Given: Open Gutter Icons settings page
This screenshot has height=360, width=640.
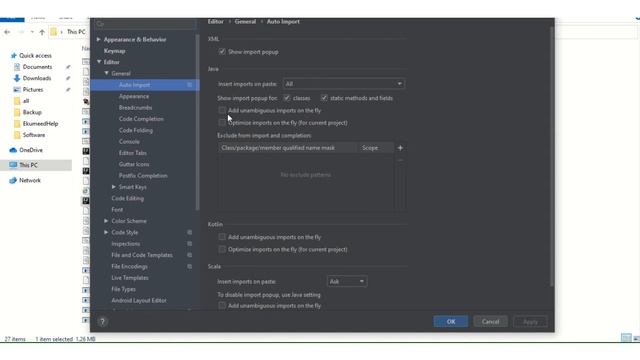Looking at the screenshot, I should pos(134,164).
